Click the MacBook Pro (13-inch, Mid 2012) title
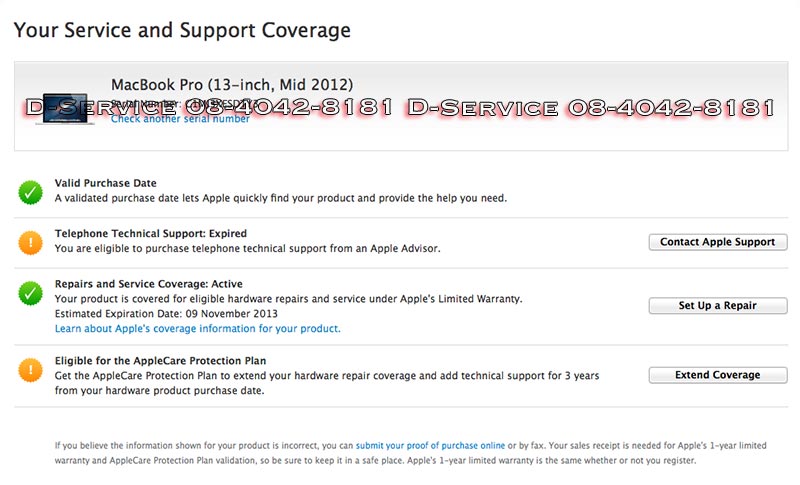Viewport: 800px width, 485px height. (x=231, y=84)
